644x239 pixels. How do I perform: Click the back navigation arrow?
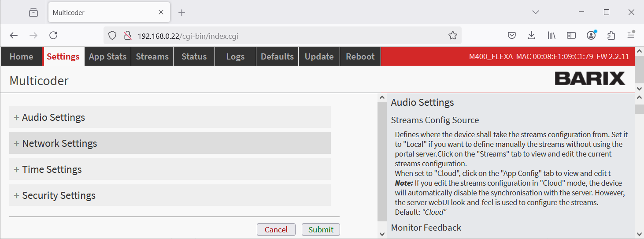[x=14, y=36]
